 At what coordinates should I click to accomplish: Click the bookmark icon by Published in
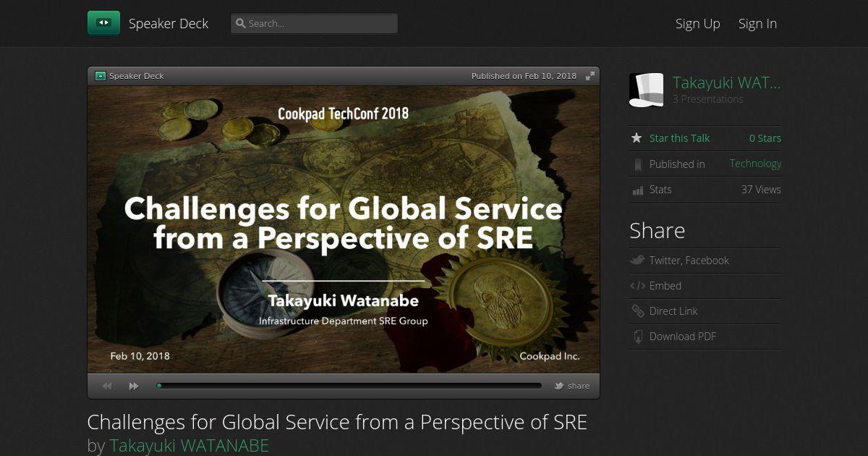pyautogui.click(x=637, y=164)
